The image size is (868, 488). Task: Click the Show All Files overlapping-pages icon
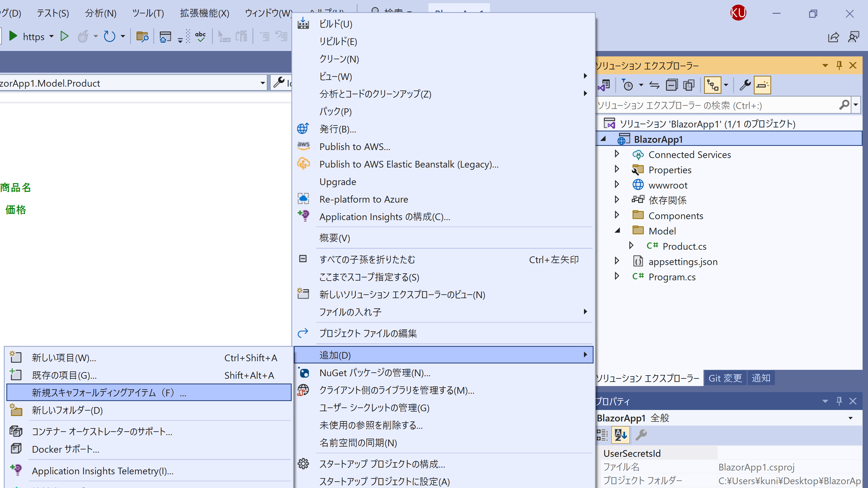[689, 85]
